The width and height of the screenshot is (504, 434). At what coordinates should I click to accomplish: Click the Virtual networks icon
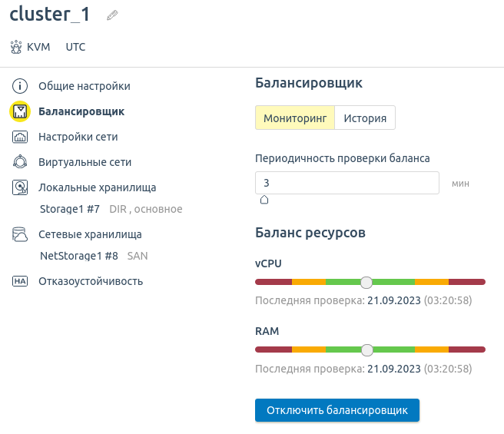(x=20, y=162)
